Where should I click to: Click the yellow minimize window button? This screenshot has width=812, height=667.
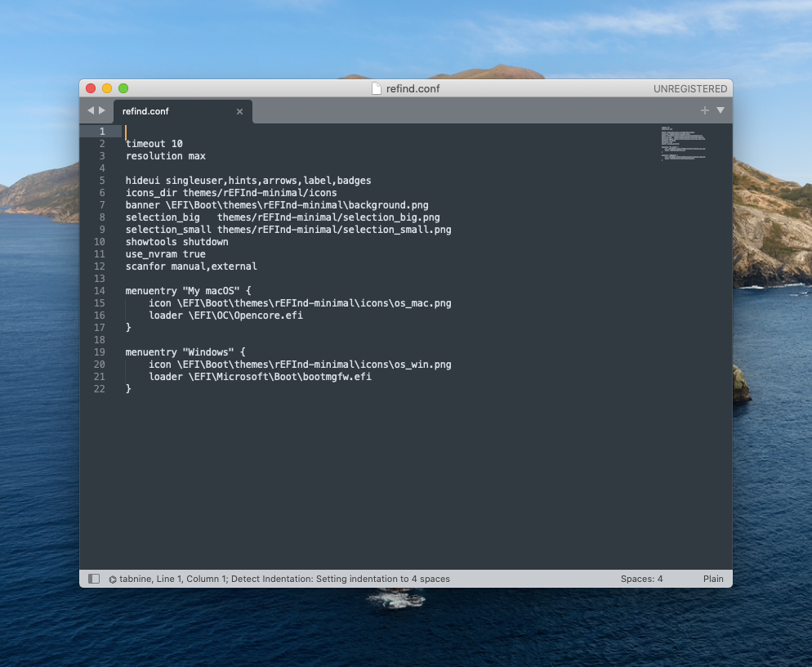click(107, 88)
